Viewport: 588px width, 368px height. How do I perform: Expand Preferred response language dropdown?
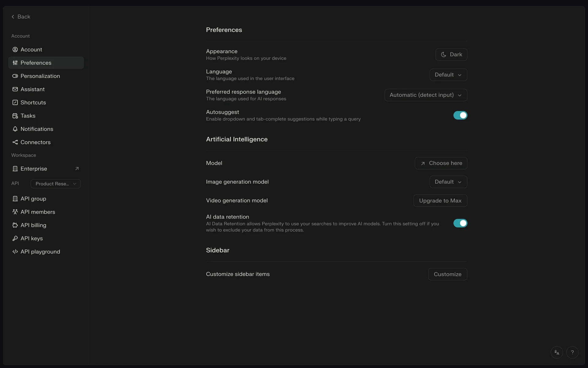[425, 95]
